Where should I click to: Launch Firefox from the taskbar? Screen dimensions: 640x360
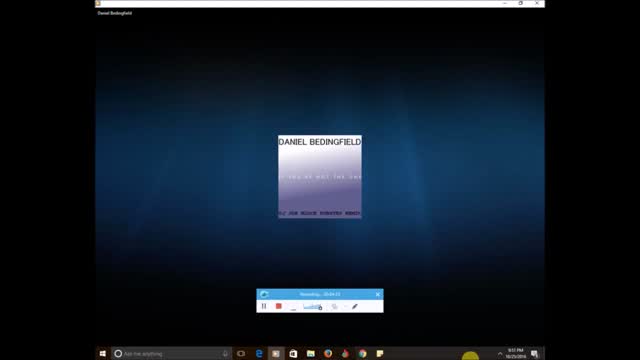tap(328, 353)
